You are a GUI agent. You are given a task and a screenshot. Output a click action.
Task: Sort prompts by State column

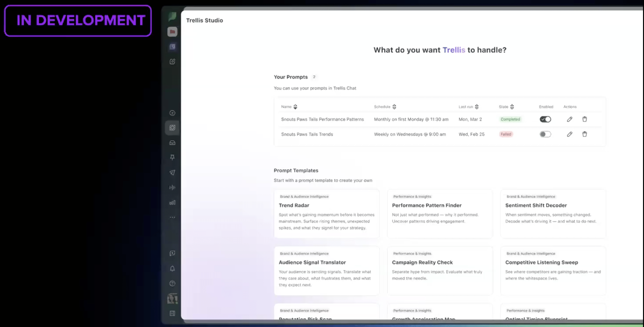512,107
